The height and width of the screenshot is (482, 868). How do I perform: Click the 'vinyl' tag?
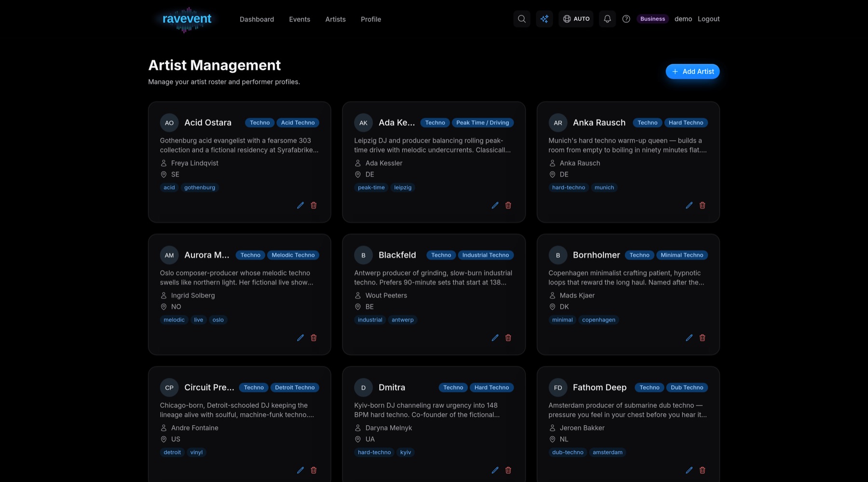[196, 453]
